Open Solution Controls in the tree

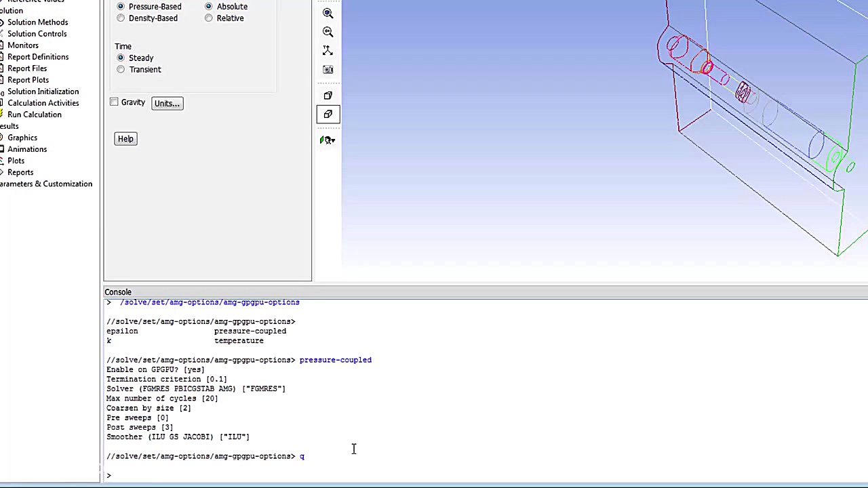tap(37, 34)
